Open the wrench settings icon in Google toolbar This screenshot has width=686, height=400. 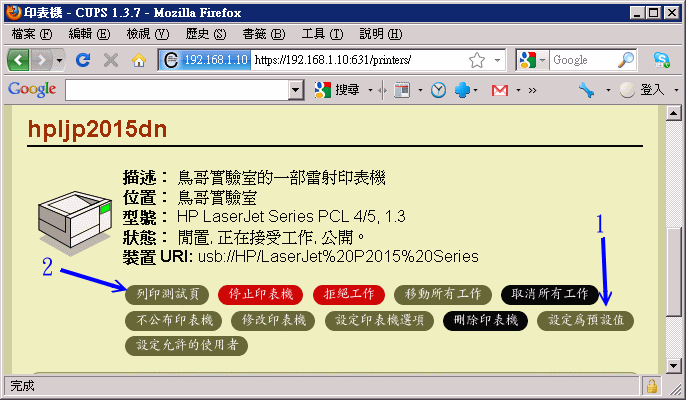pos(586,90)
